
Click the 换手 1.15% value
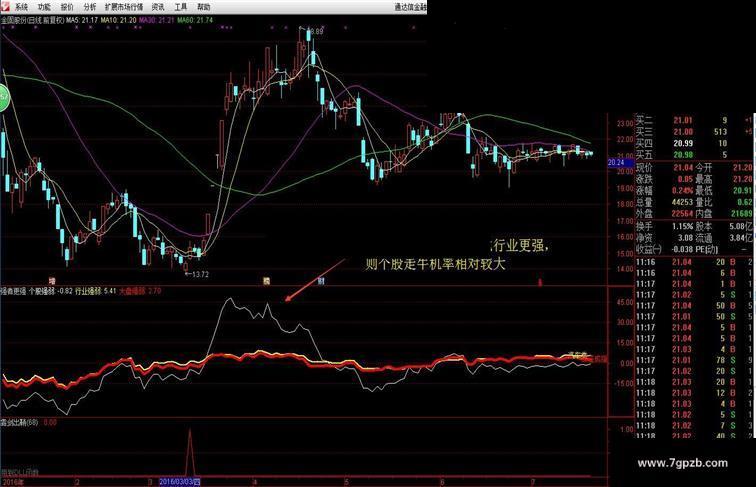[682, 226]
